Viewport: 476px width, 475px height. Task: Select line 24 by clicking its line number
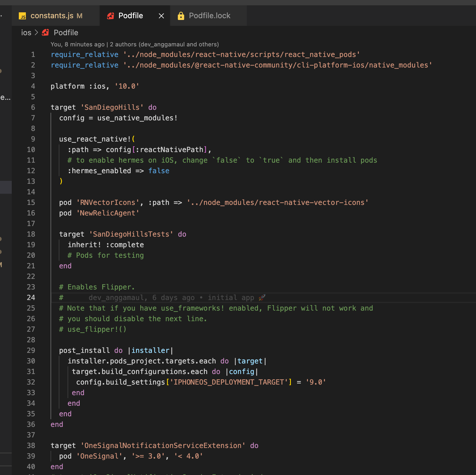[x=31, y=297]
